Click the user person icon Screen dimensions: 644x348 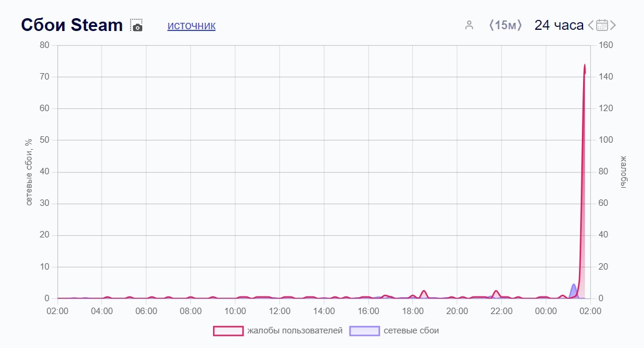tap(469, 26)
